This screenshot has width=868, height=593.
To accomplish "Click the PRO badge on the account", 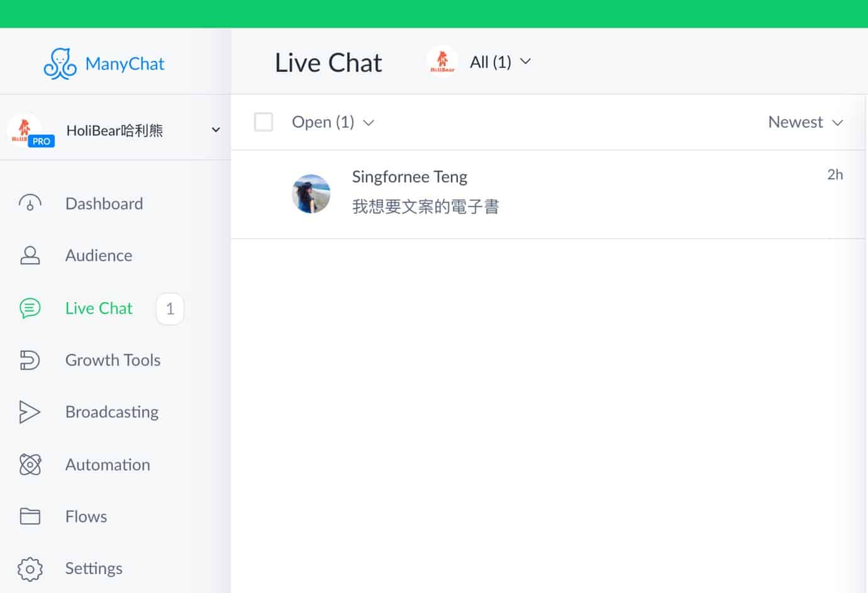I will [x=42, y=141].
